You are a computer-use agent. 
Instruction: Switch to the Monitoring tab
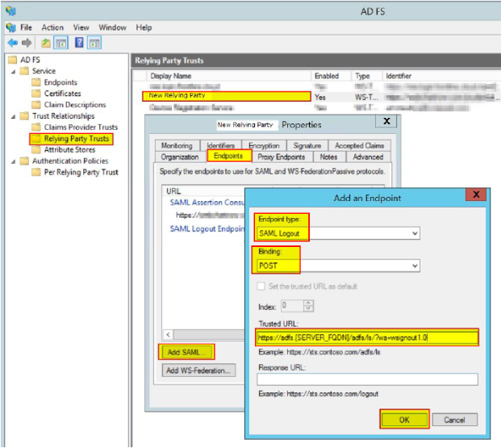pos(177,146)
